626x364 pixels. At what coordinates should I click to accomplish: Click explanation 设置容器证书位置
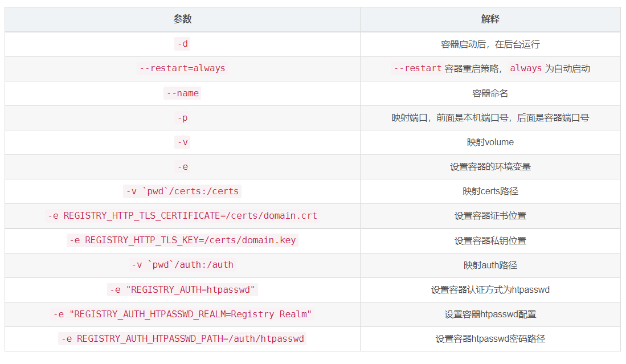coord(490,216)
